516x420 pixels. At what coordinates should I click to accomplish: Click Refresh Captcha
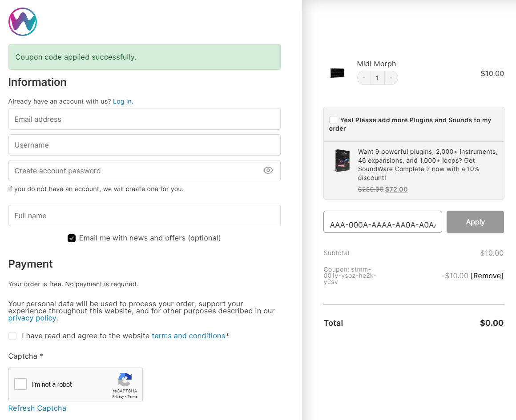point(37,408)
